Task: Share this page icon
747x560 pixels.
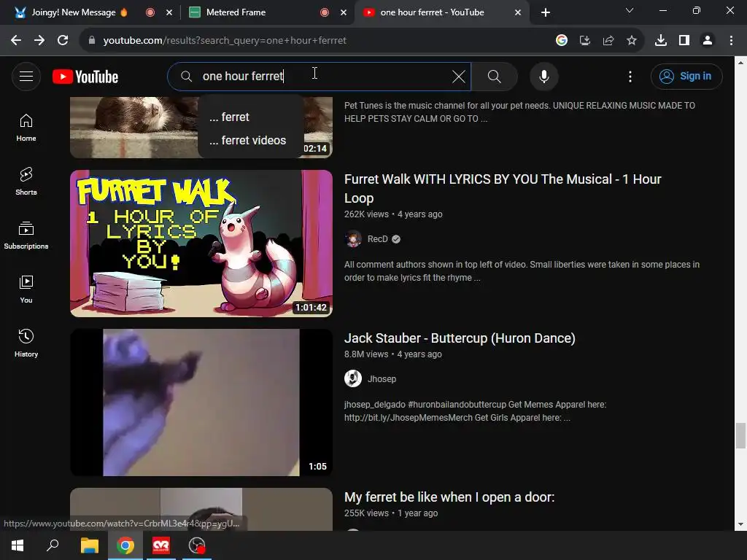Action: 608,41
